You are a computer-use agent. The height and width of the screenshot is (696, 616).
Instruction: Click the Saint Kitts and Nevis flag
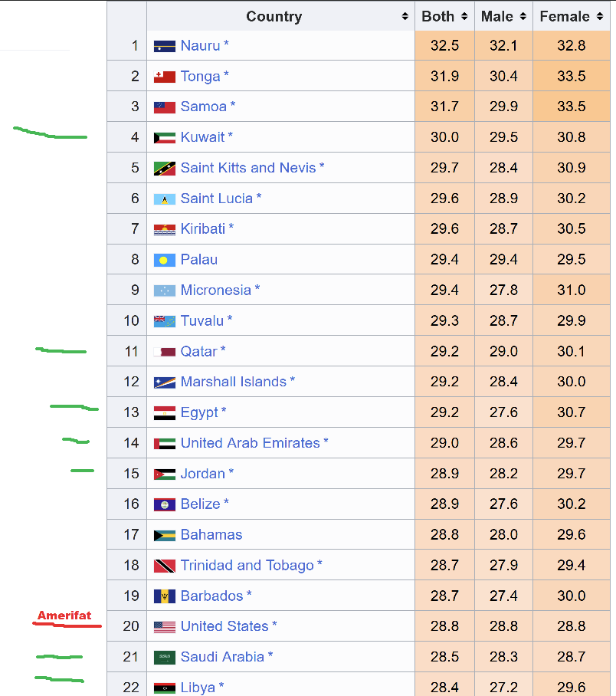click(x=164, y=169)
